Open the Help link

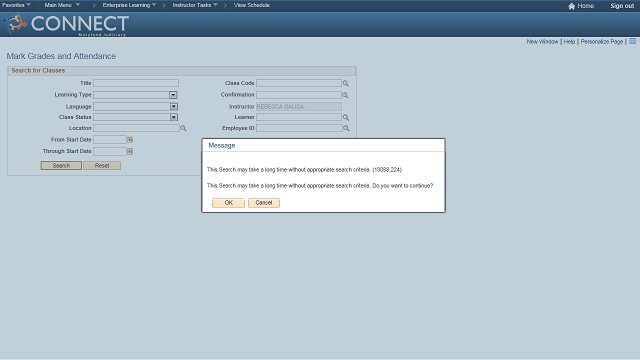(569, 42)
